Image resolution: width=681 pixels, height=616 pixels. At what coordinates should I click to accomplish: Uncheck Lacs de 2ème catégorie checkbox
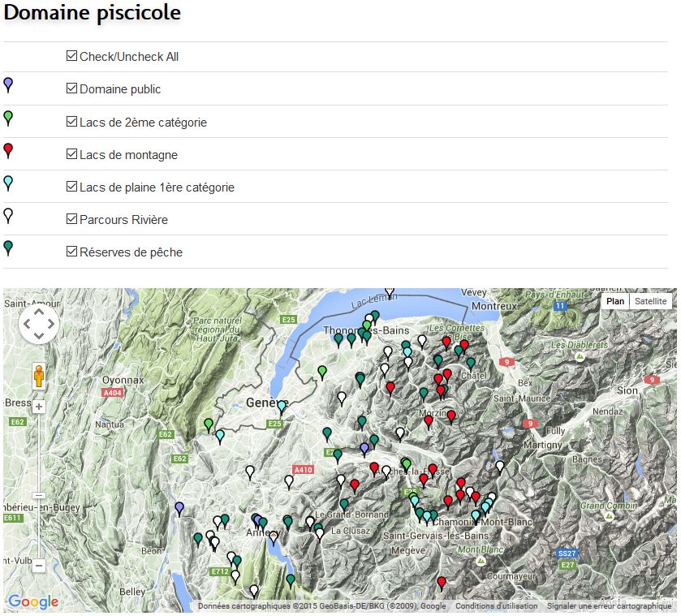click(71, 121)
